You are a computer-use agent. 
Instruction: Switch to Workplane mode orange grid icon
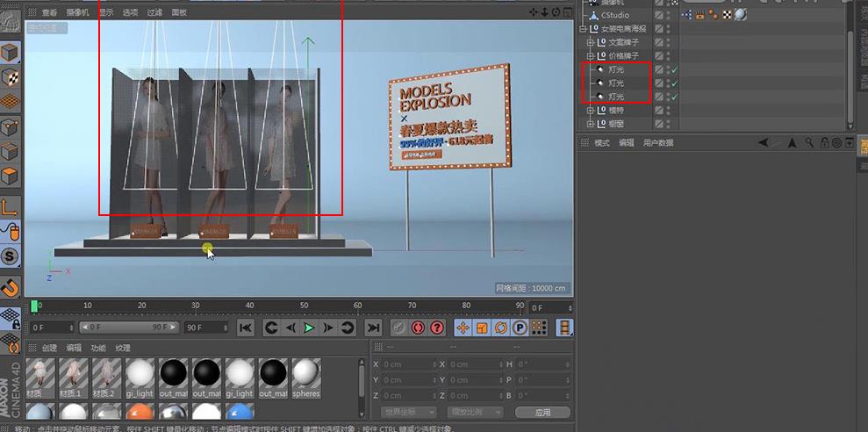(10, 102)
